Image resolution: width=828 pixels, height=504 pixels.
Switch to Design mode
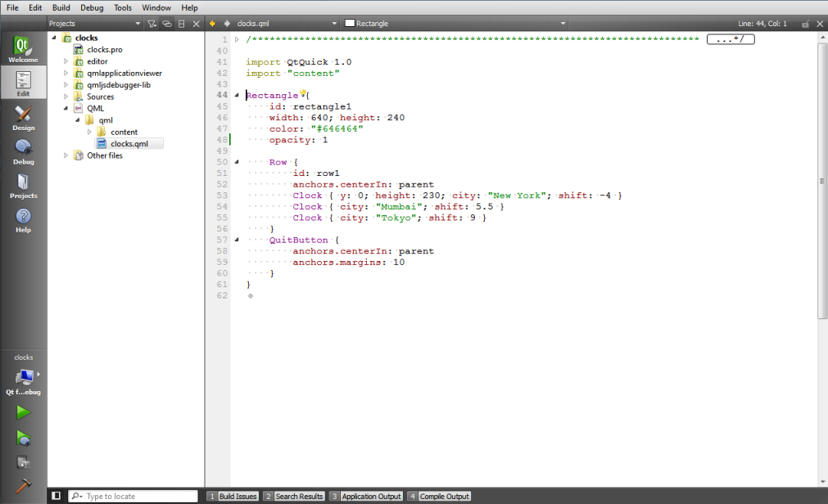point(23,117)
